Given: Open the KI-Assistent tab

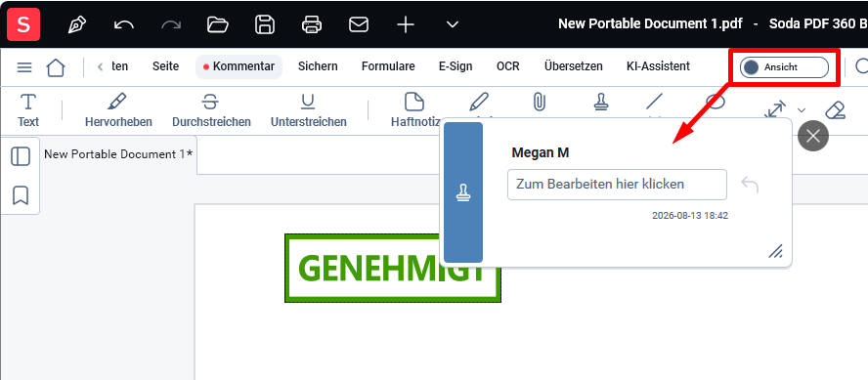Looking at the screenshot, I should click(x=658, y=66).
